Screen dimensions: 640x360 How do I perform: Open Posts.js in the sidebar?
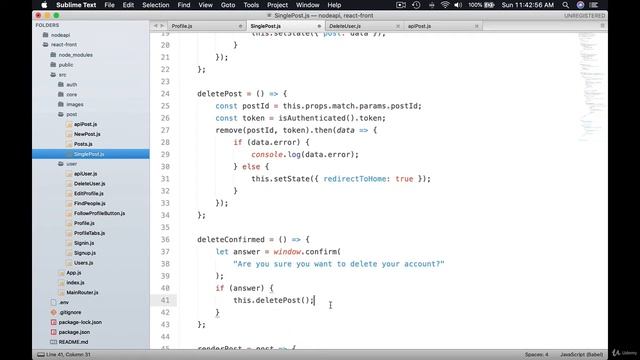[x=83, y=144]
